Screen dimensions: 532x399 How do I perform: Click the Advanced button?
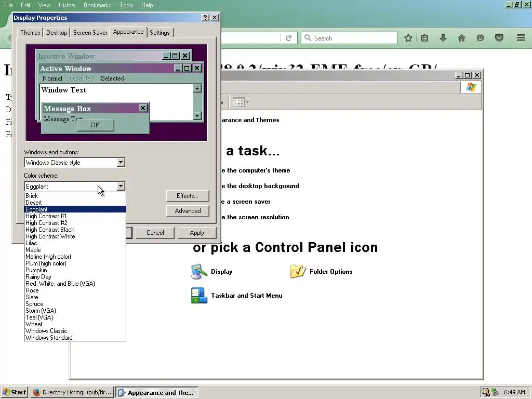pos(188,211)
